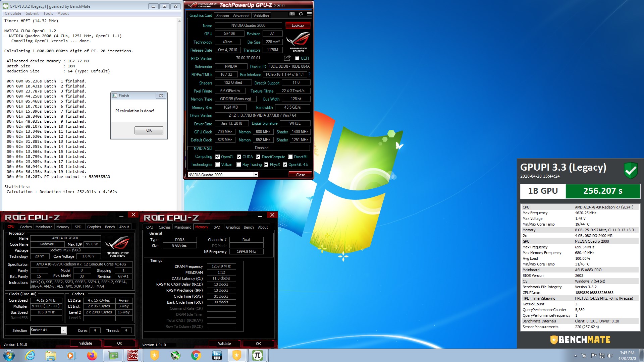Click Validate in the right CPU-Z window

tap(224, 344)
